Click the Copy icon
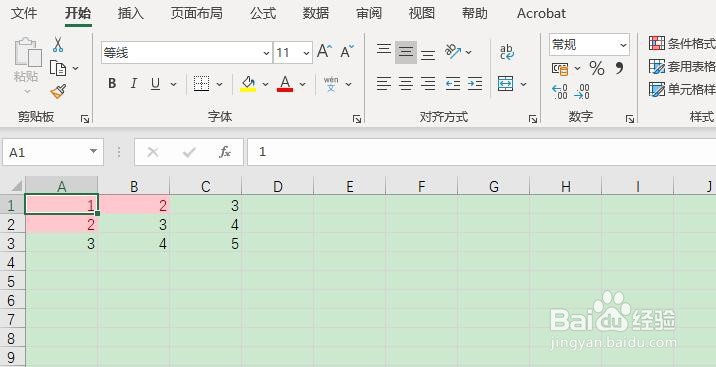Image resolution: width=716 pixels, height=367 pixels. coord(58,68)
